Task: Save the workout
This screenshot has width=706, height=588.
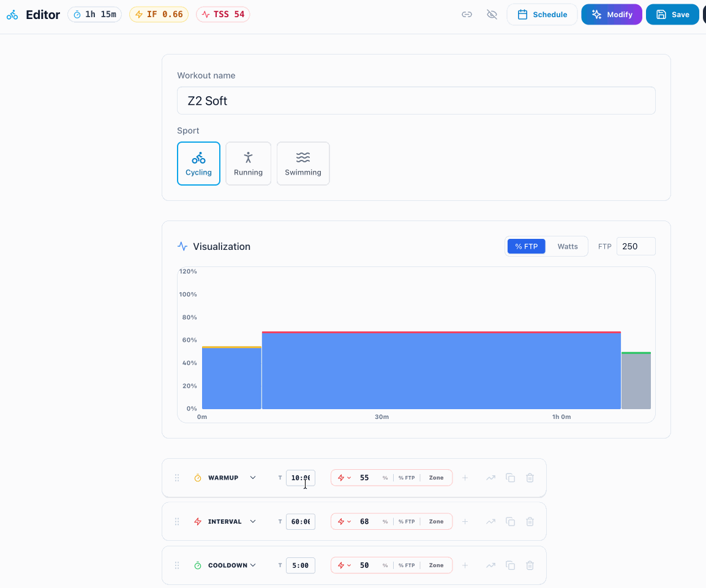Action: [672, 15]
